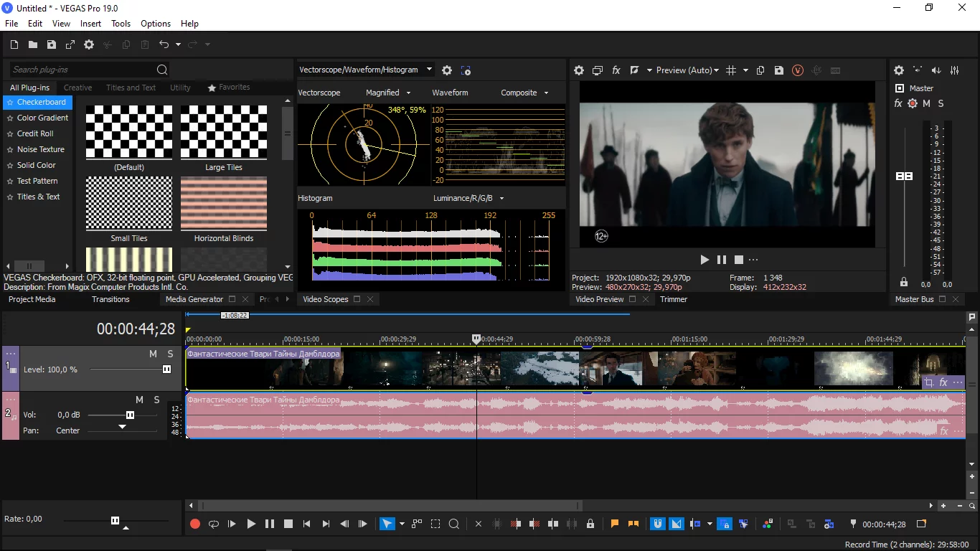This screenshot has height=551, width=980.
Task: Click the external monitor preview icon
Action: click(x=598, y=70)
